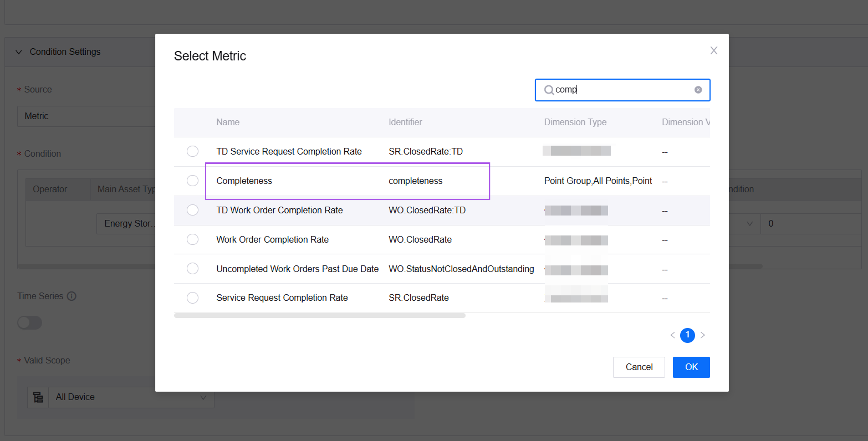Toggle the Time Series switch
The width and height of the screenshot is (868, 441).
click(30, 323)
